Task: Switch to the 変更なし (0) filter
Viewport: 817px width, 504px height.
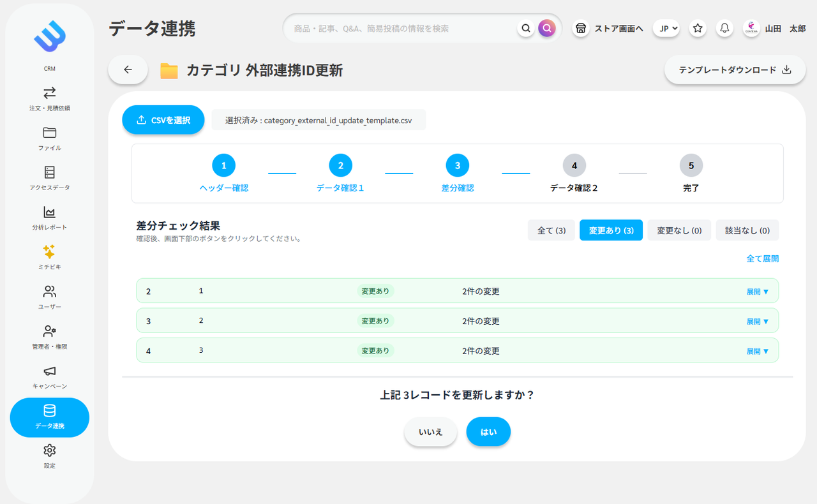Action: [x=679, y=230]
